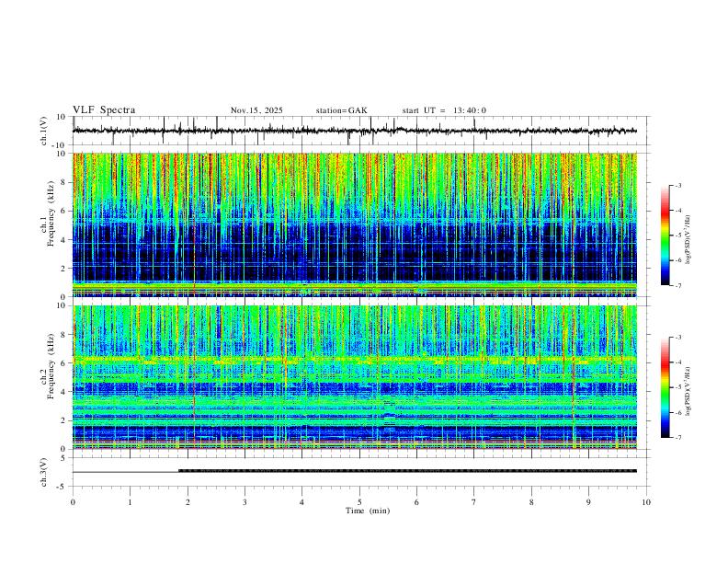Click the ch.2 spectrogram panel

pos(355,377)
